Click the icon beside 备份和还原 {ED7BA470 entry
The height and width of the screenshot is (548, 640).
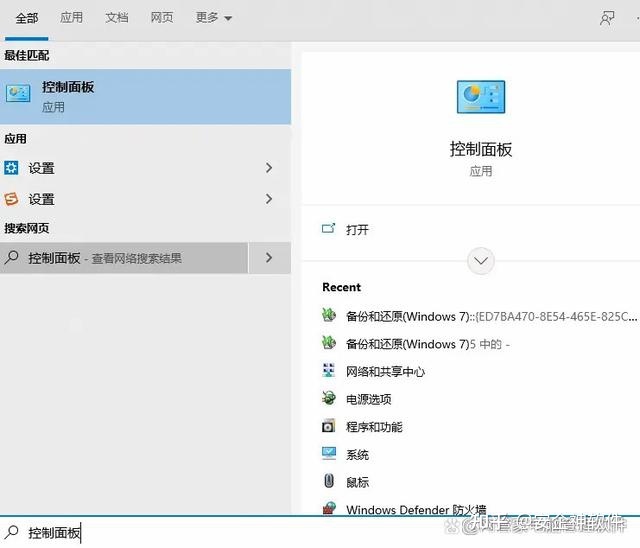[329, 315]
